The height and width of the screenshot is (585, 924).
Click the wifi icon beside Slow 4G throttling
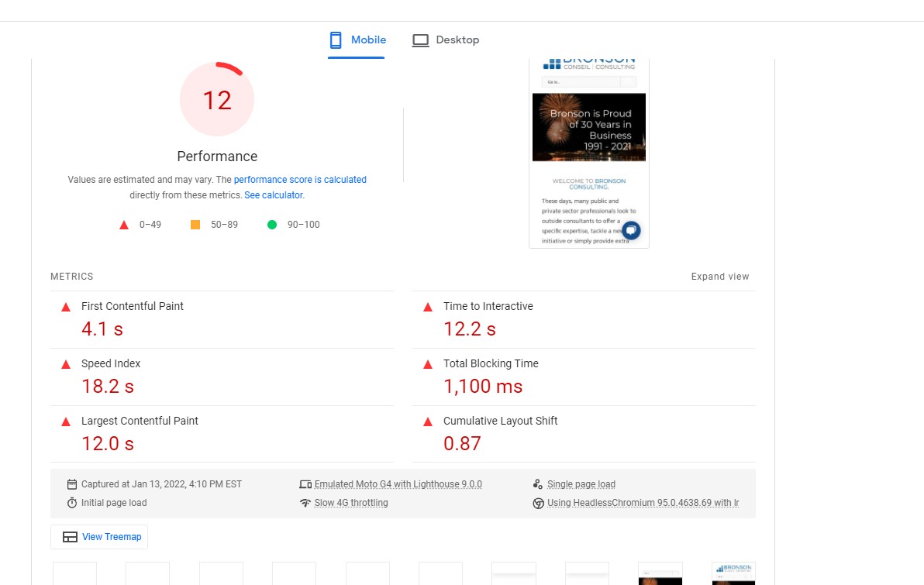point(305,503)
